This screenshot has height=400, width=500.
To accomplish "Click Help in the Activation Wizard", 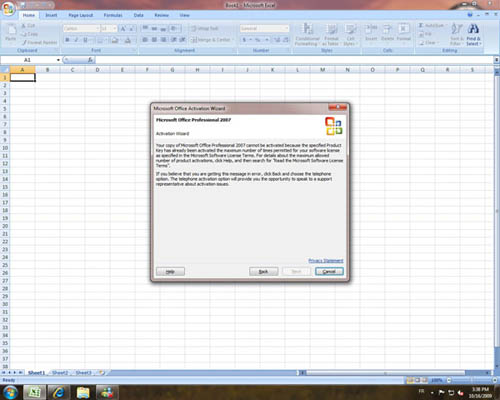I will (170, 272).
